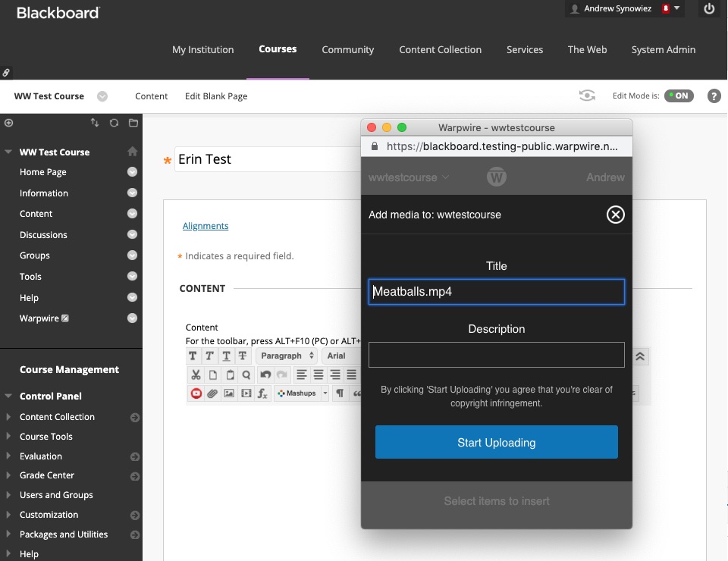
Task: Open the My Institution tab
Action: point(203,49)
